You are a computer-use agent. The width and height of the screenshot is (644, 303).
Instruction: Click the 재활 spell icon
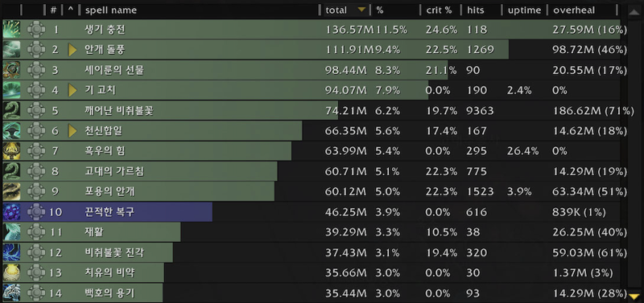point(11,232)
